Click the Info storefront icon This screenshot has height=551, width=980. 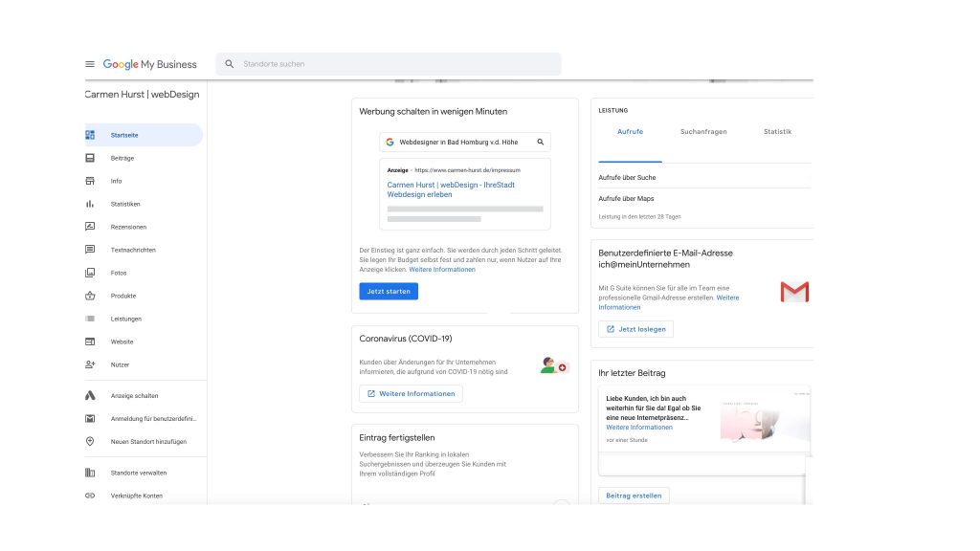(x=90, y=181)
